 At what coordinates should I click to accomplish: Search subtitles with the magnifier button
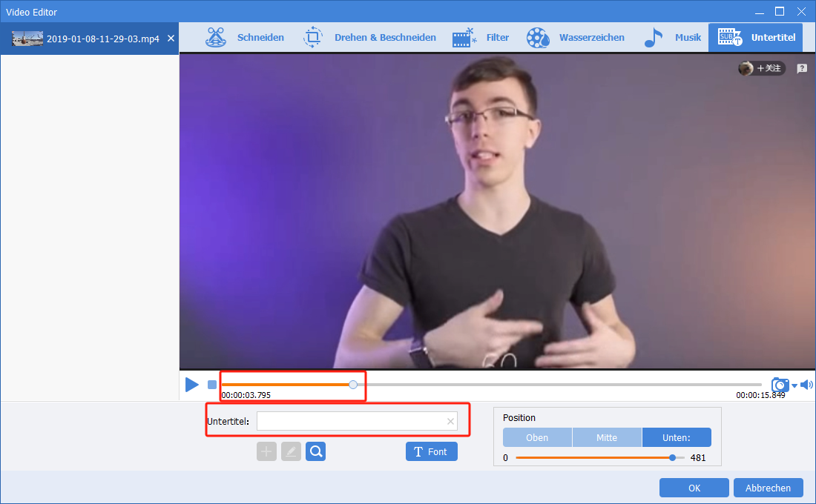pyautogui.click(x=315, y=451)
